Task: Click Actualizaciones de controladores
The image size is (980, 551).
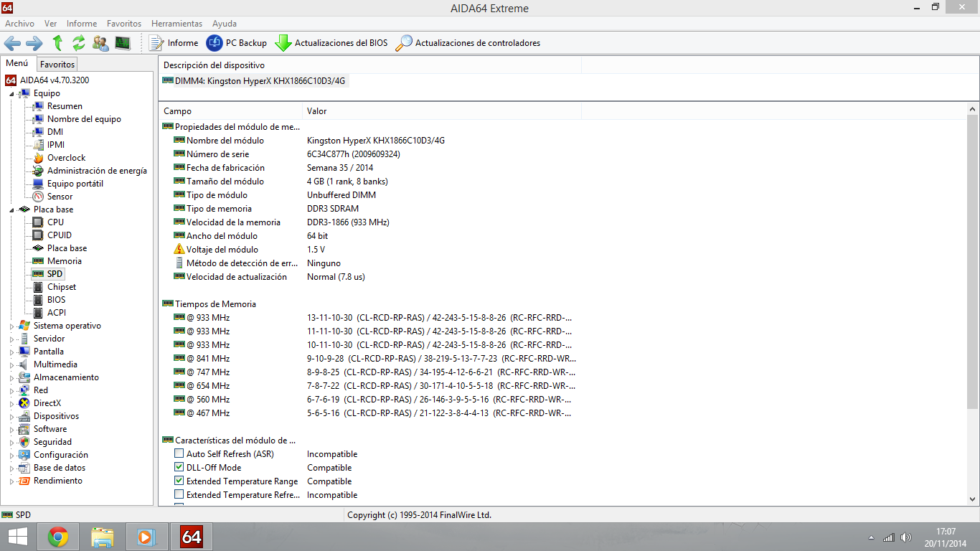Action: [x=468, y=43]
